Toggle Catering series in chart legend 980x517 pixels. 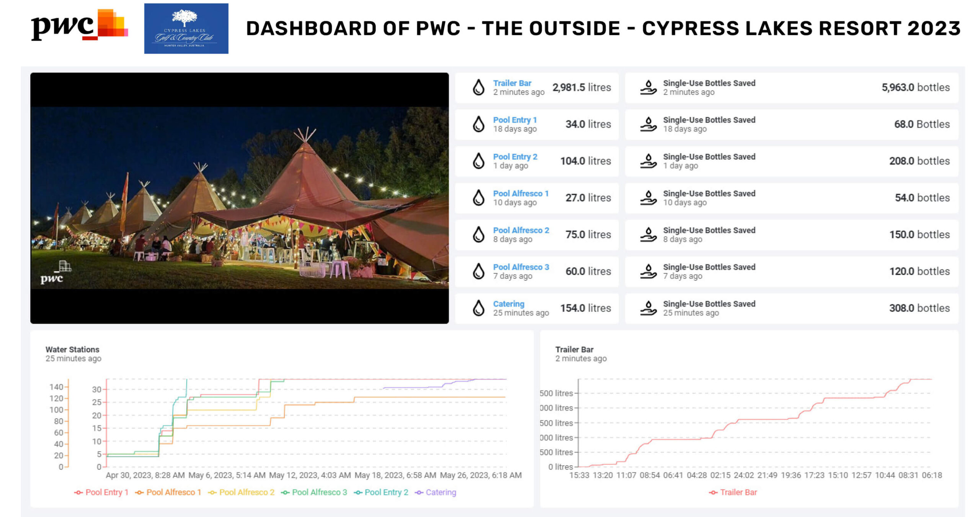pos(435,492)
